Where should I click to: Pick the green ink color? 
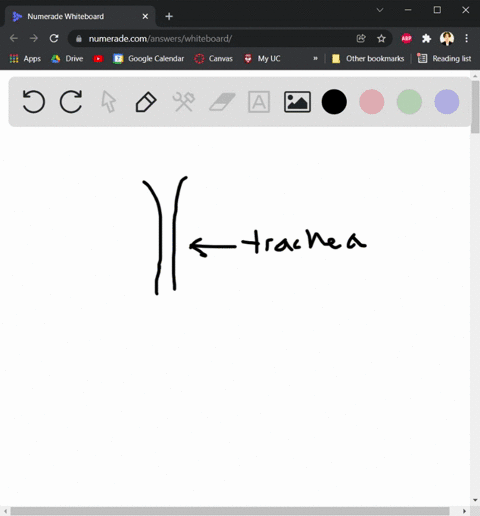click(x=409, y=102)
